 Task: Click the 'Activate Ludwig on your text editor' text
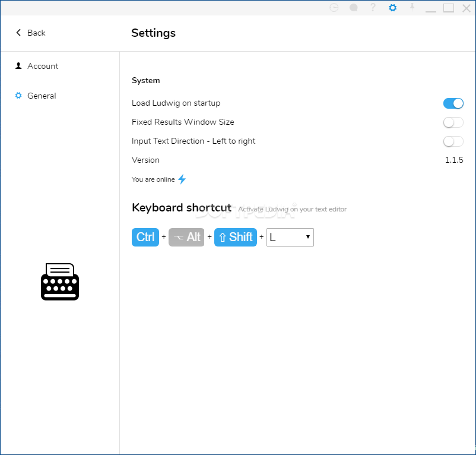[x=293, y=209]
